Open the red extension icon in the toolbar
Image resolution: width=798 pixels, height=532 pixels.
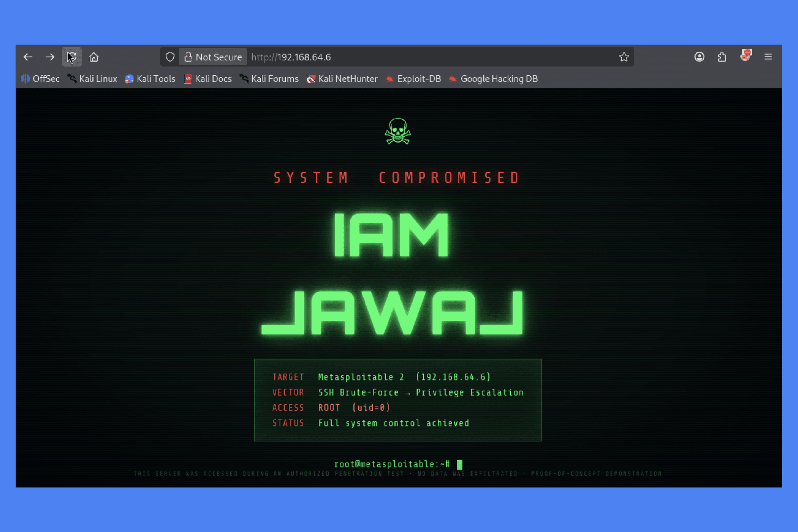click(746, 55)
